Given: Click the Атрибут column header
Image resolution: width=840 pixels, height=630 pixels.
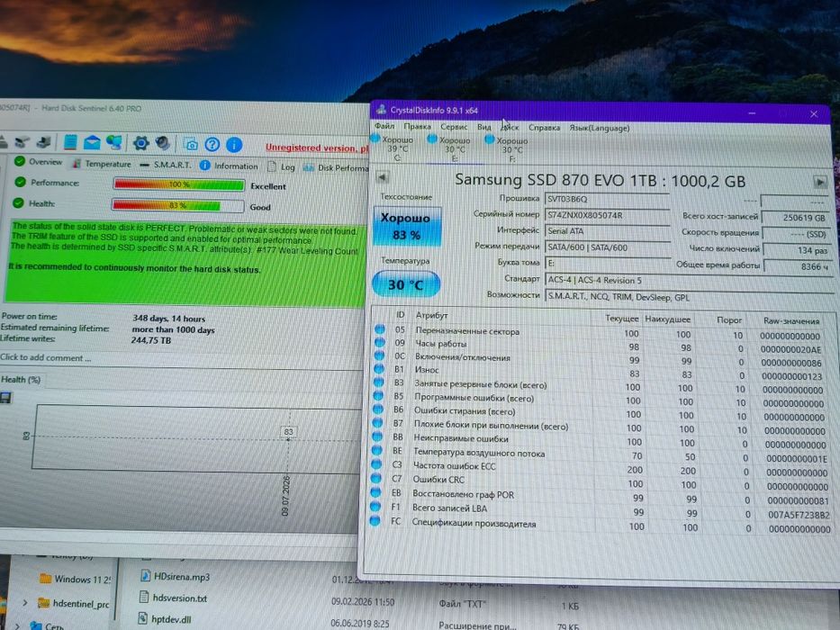Looking at the screenshot, I should pos(431,315).
